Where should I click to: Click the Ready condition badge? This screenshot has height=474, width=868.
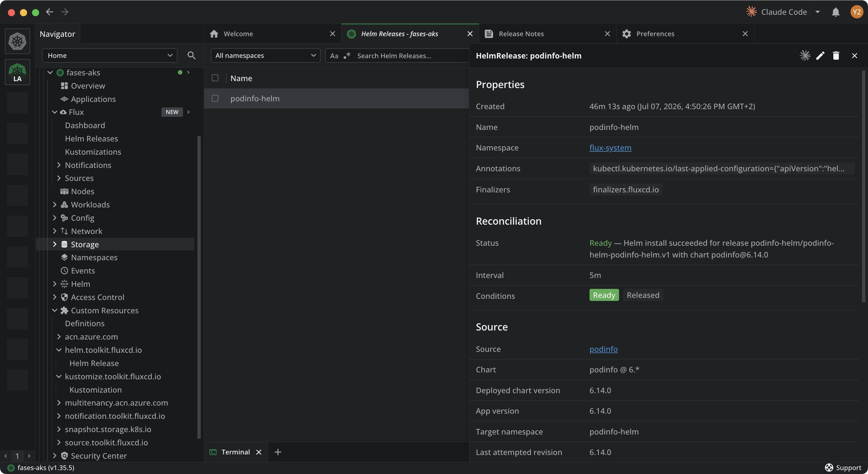click(604, 295)
